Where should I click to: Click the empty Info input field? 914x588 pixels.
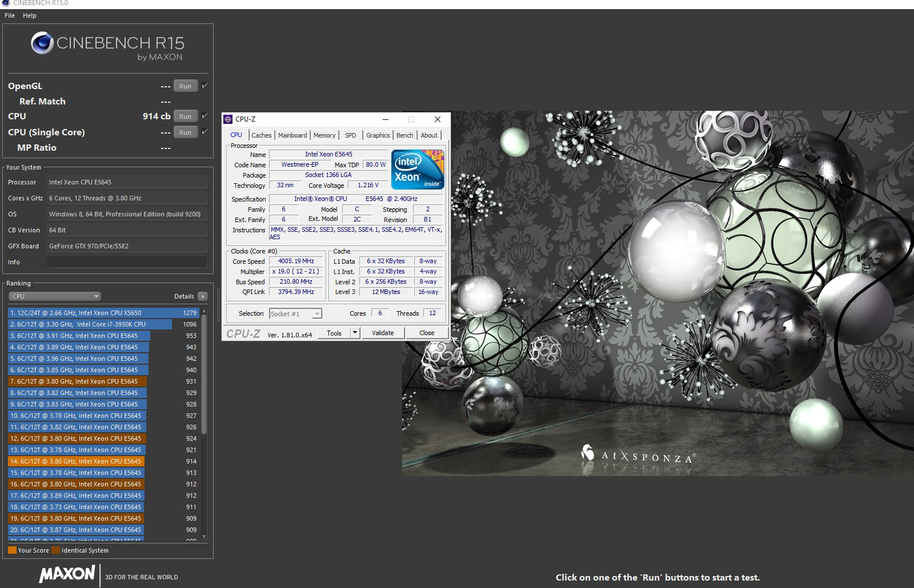[127, 262]
